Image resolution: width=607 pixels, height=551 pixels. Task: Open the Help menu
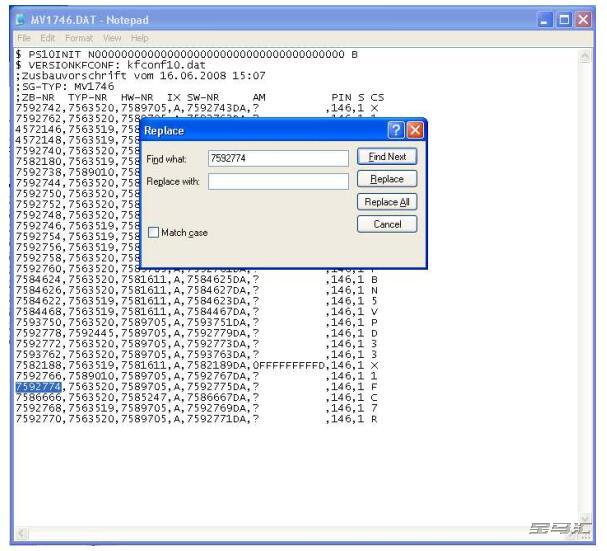click(139, 38)
